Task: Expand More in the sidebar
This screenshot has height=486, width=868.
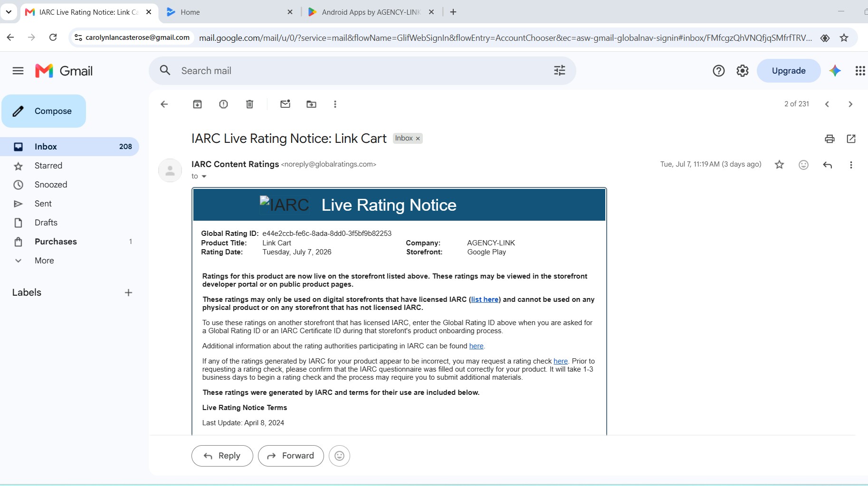Action: pyautogui.click(x=44, y=261)
